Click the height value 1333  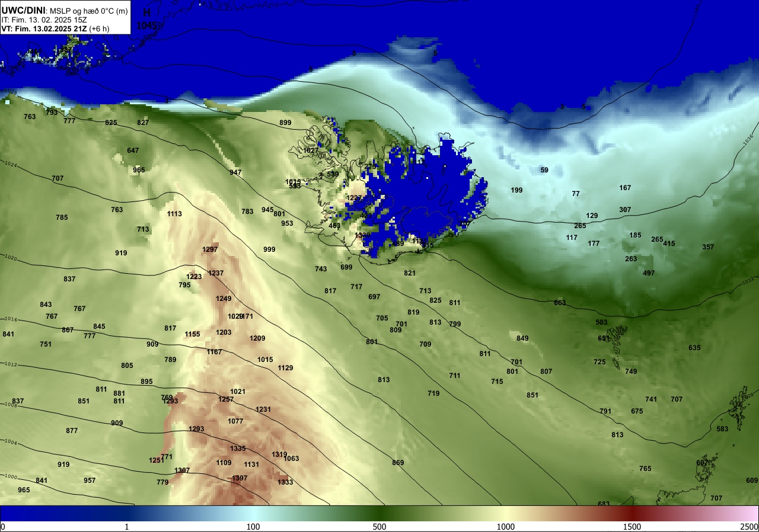[x=285, y=482]
